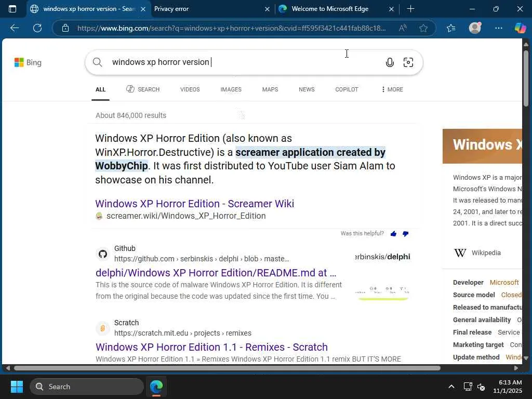Launch the Copilot sidebar icon
The image size is (532, 399).
tap(520, 28)
